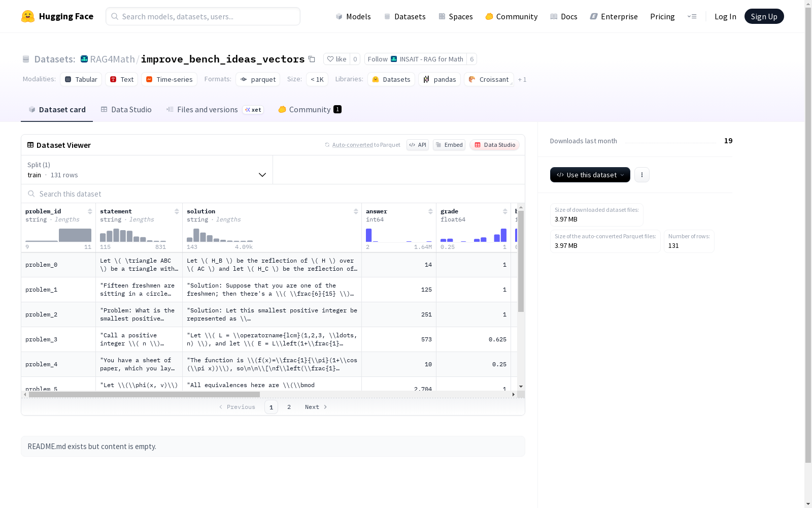
Task: Click the follower count 6
Action: coord(471,59)
